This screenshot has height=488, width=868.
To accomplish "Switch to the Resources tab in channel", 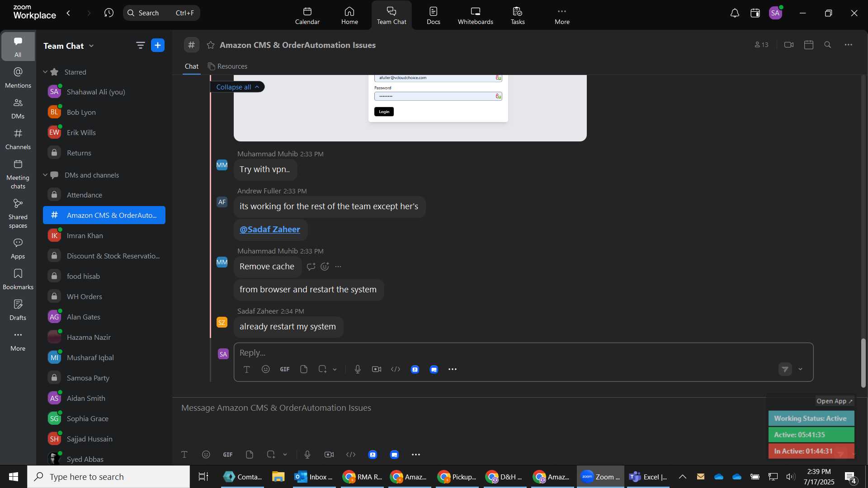I will pos(227,66).
